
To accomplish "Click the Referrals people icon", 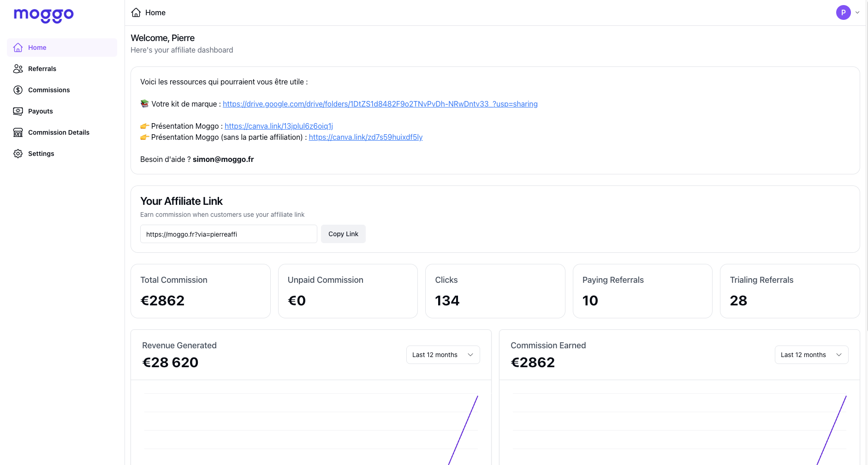I will pyautogui.click(x=18, y=69).
